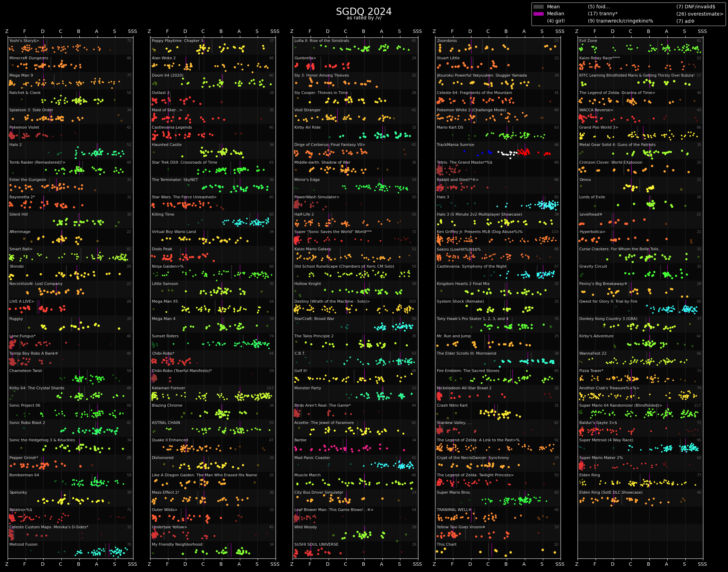Click the 'Katamari Forever' row title
Screen dimensions: 728x572
click(x=168, y=388)
